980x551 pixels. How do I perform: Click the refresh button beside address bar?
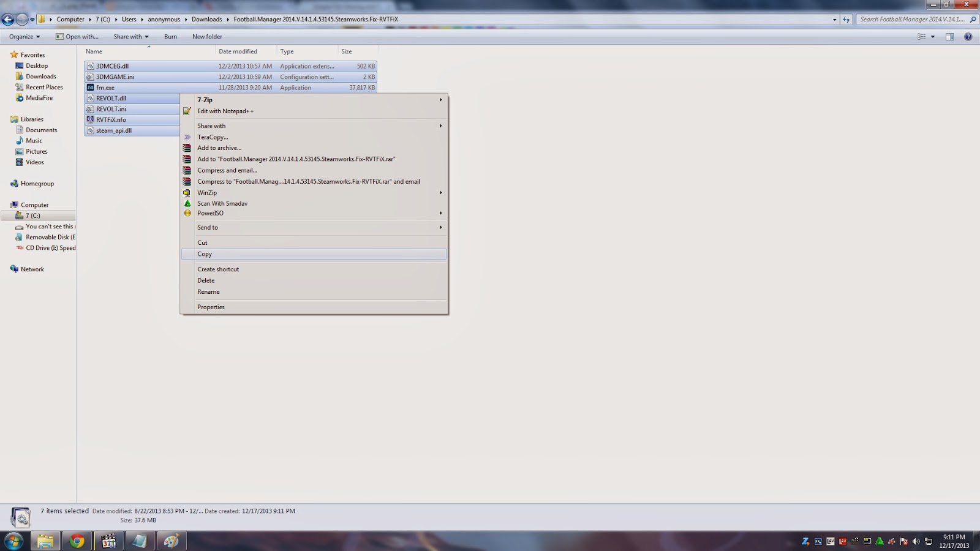(846, 20)
